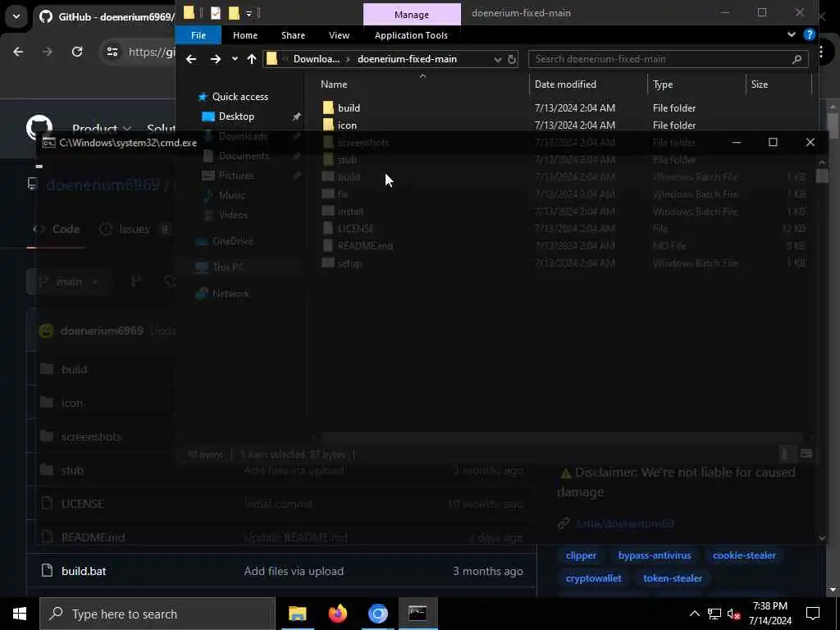
Task: Click the muted volume tray icon
Action: click(x=734, y=614)
